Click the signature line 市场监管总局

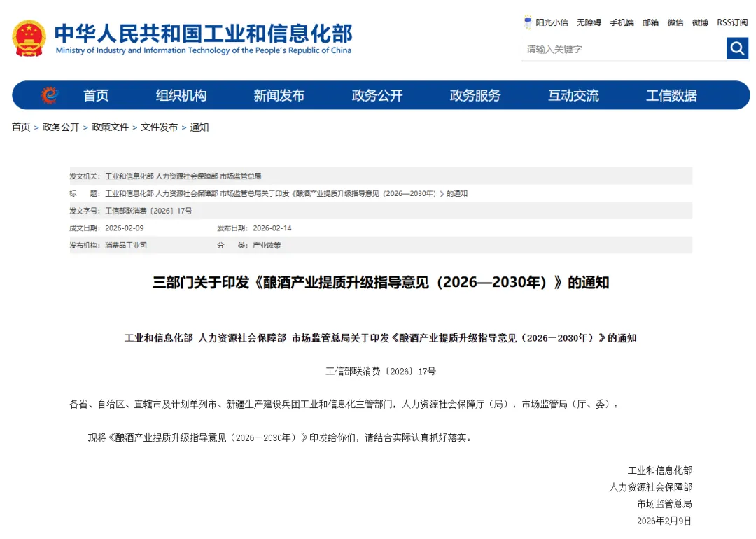tap(665, 504)
